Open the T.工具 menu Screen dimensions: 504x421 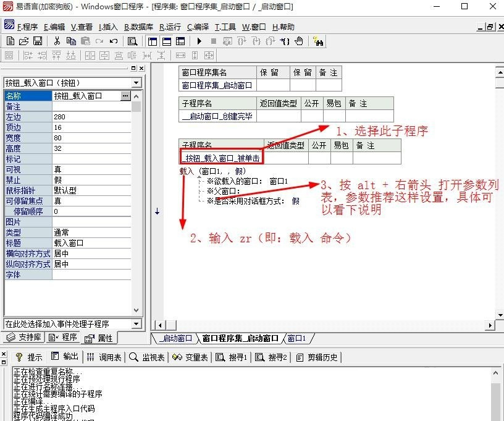[x=225, y=27]
